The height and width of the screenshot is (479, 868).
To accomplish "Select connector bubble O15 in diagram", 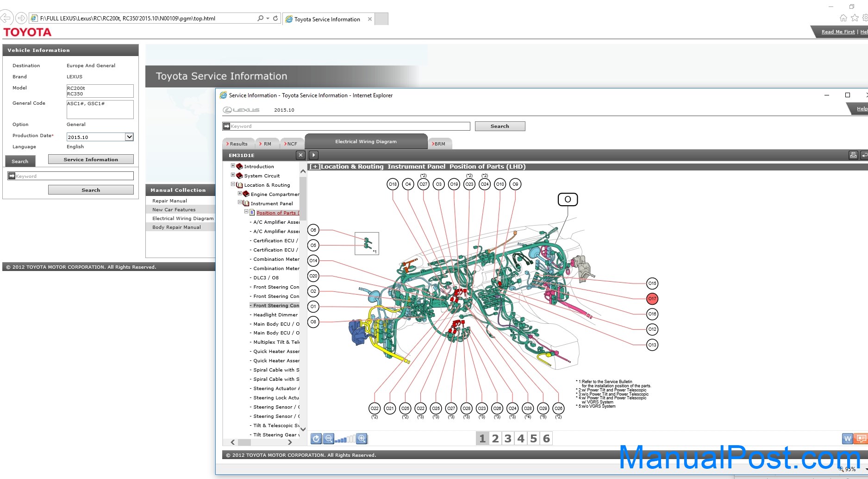I will pos(652,284).
